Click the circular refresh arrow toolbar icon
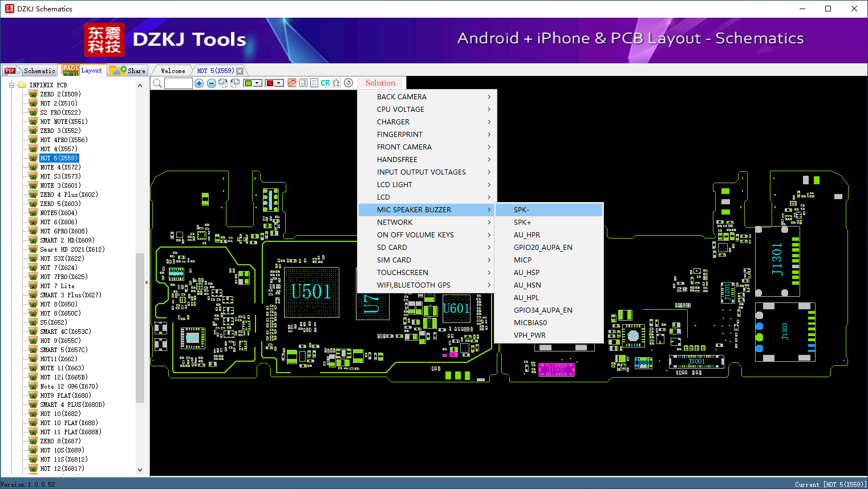 pos(348,83)
